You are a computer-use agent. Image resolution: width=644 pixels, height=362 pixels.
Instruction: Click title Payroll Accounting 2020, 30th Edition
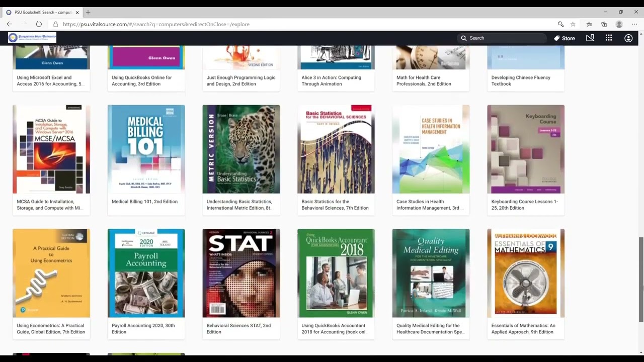[143, 329]
